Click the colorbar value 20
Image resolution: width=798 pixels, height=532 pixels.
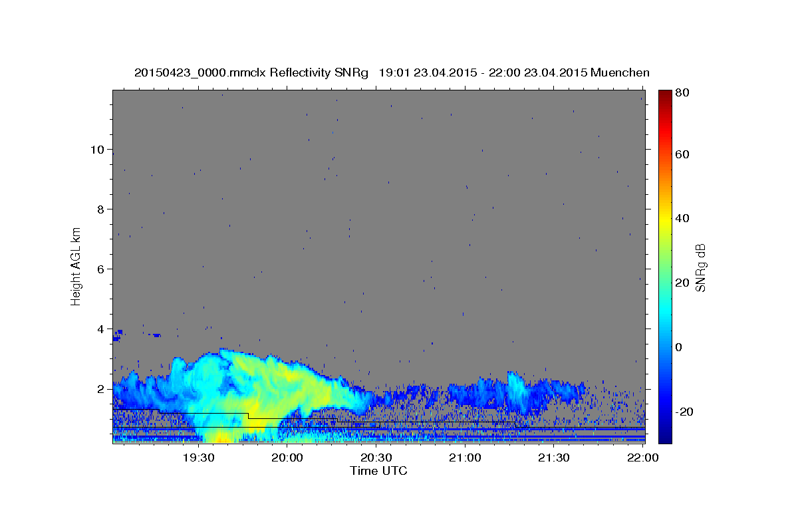(x=681, y=283)
